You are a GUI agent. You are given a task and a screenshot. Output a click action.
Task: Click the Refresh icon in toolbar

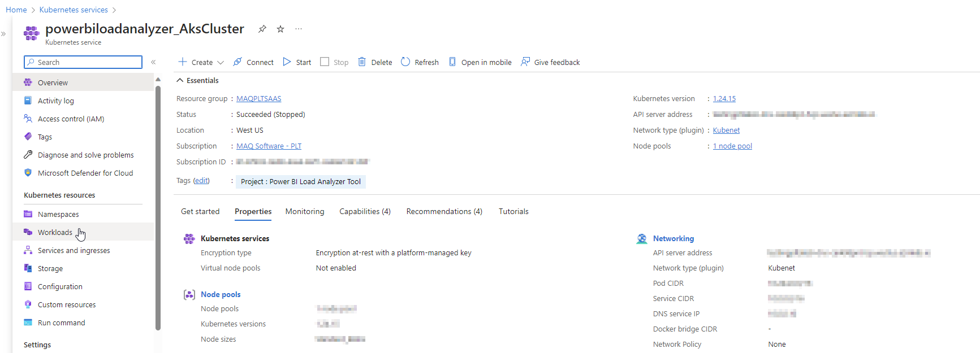coord(405,62)
